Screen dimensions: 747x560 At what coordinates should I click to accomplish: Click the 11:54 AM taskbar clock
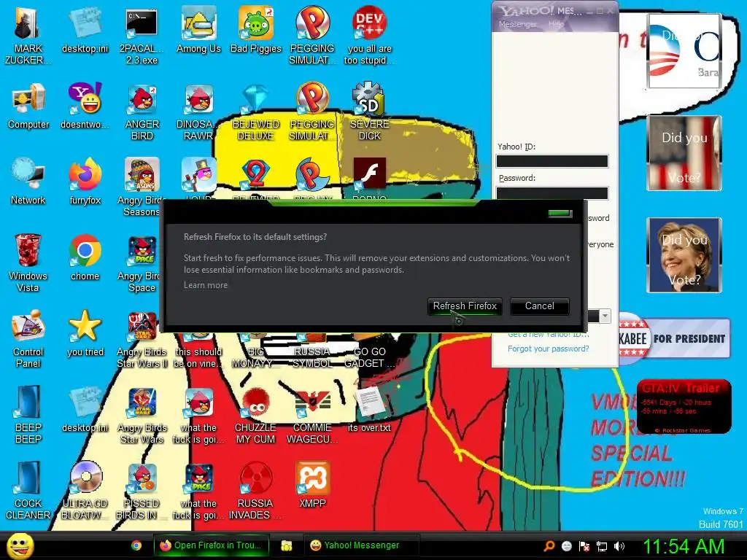[x=684, y=545]
